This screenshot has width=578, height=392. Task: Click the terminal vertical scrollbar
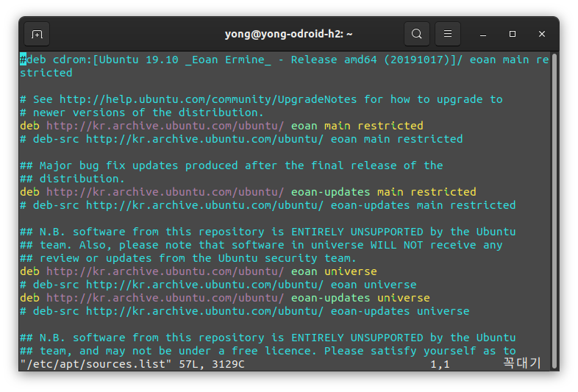(x=554, y=211)
